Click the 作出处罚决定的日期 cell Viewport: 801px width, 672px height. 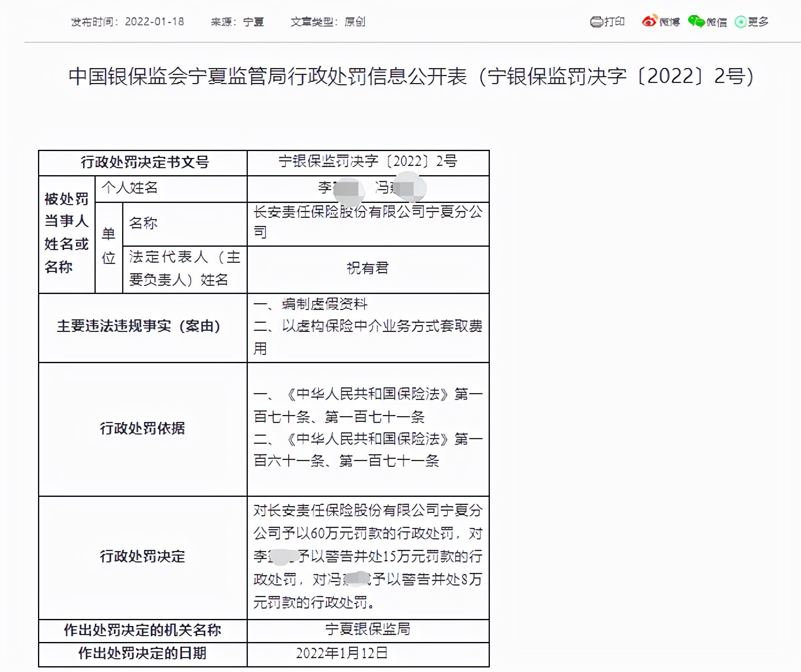click(143, 655)
